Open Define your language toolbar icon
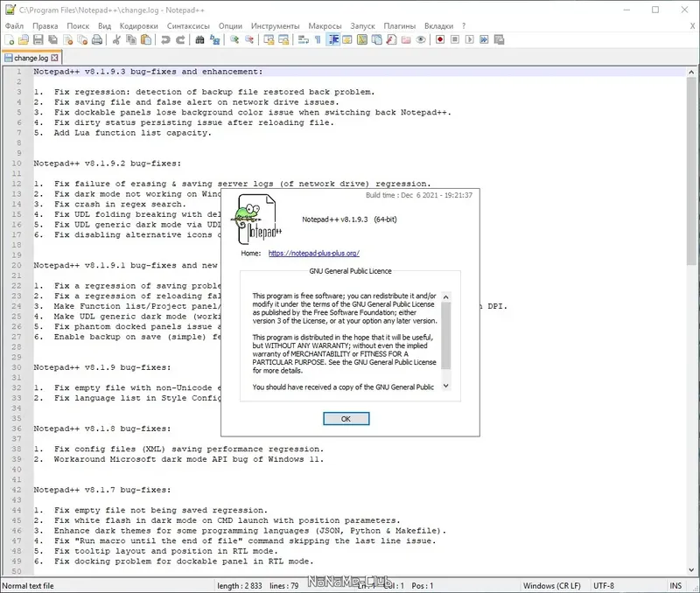Screen dimensions: 700x593 pyautogui.click(x=347, y=40)
